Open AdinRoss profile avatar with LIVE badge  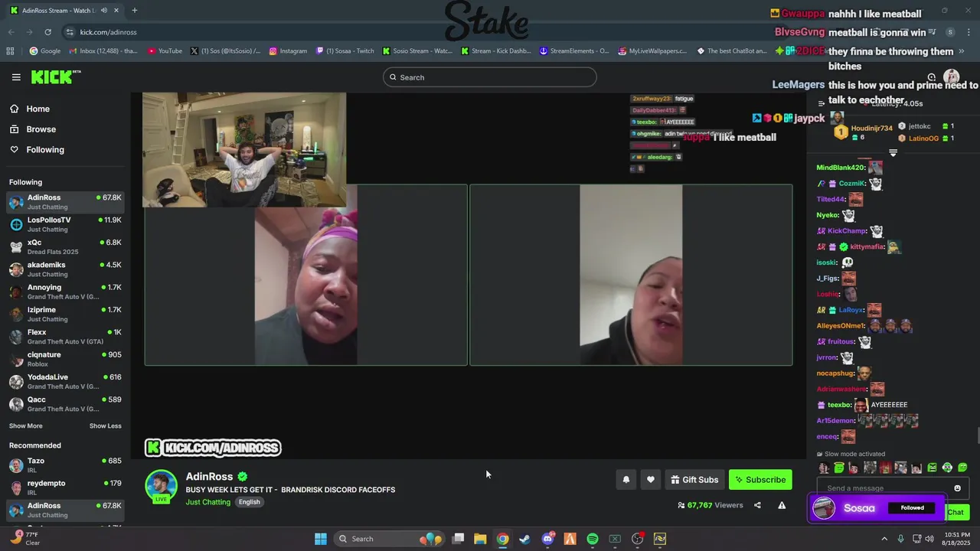point(161,487)
